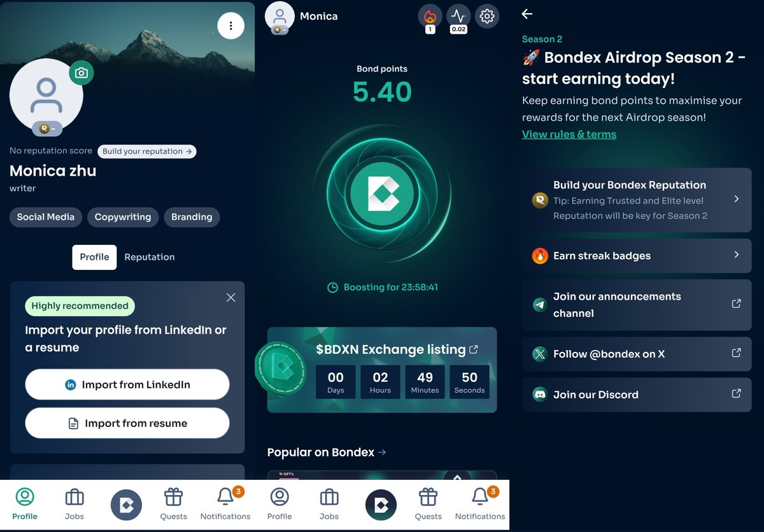Switch to the Reputation tab
Image resolution: width=764 pixels, height=532 pixels.
tap(150, 257)
